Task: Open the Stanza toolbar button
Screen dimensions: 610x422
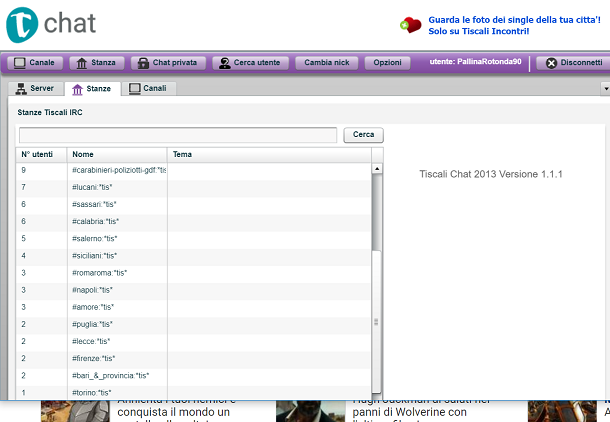Action: (x=96, y=63)
